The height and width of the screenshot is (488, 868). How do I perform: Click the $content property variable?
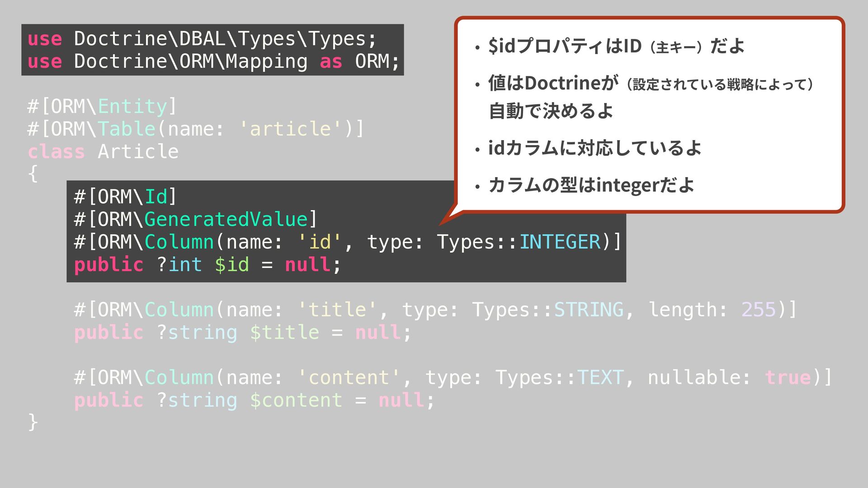click(296, 400)
